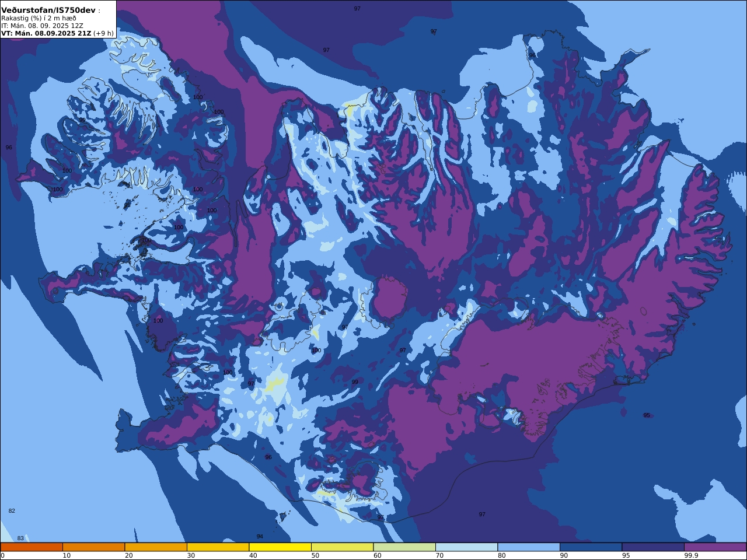
Task: Click the 0–10 dark orange legend swatch
Action: click(32, 547)
